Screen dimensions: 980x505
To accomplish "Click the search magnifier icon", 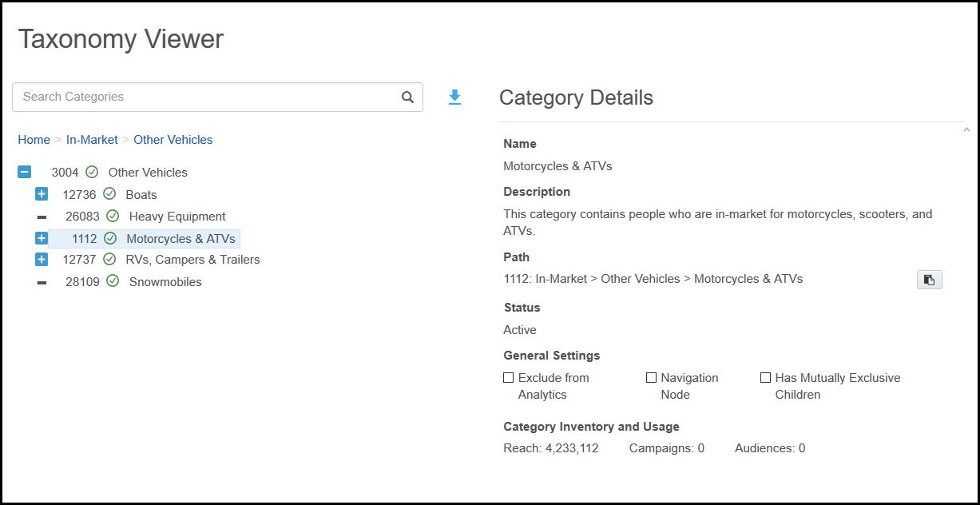I will pyautogui.click(x=407, y=97).
